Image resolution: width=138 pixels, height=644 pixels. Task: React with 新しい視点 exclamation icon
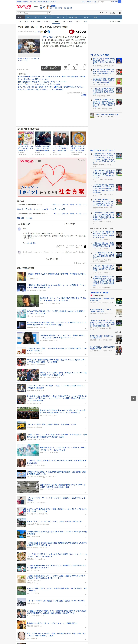pyautogui.click(x=83, y=68)
